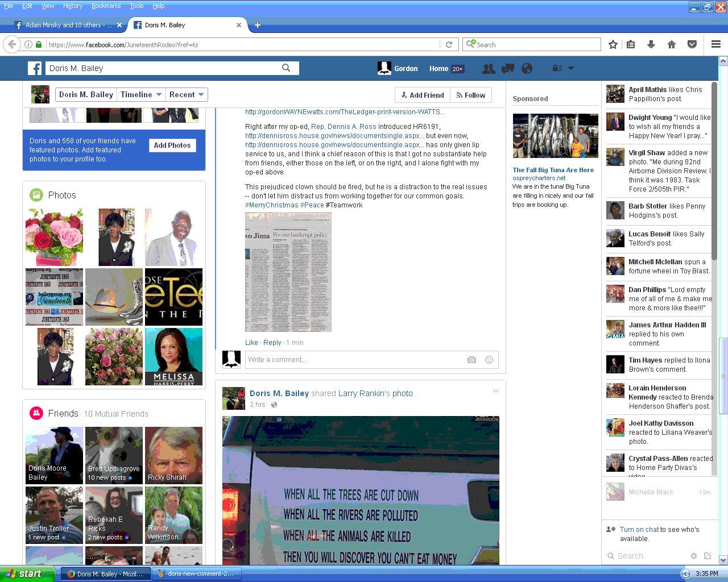The image size is (728, 582).
Task: Click the Facebook logo icon
Action: (35, 68)
